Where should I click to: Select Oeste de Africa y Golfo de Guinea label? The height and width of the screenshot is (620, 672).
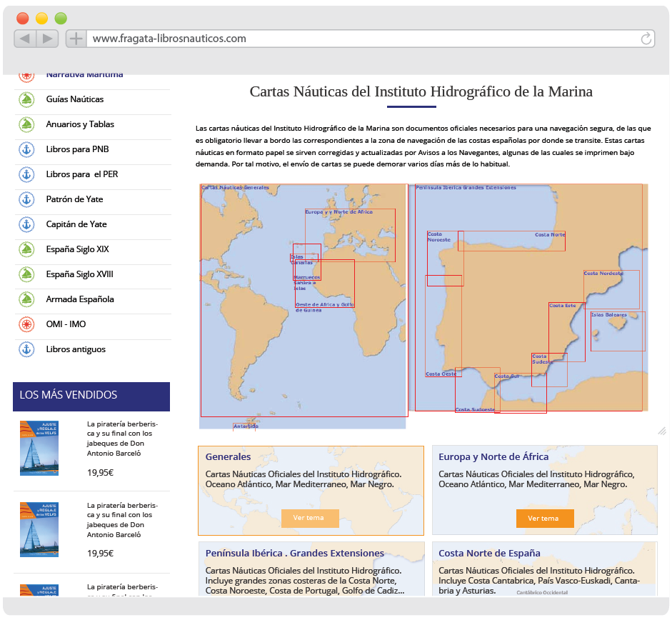tap(324, 307)
